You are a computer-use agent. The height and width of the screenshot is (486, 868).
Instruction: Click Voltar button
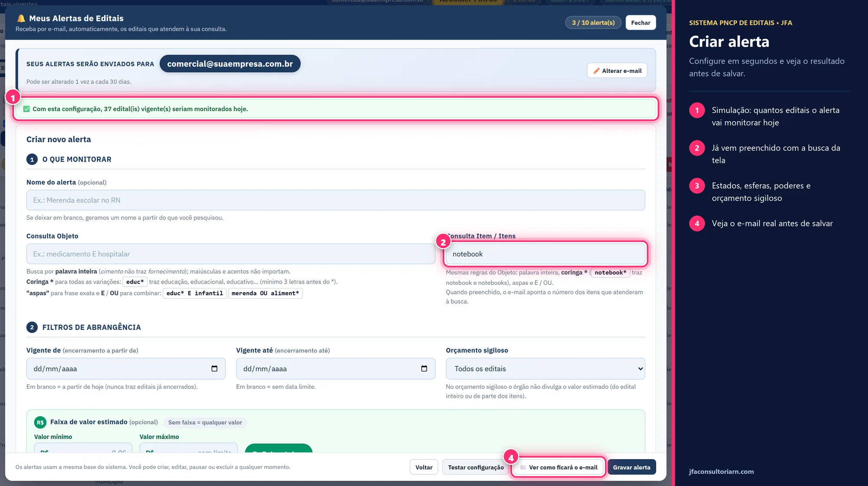tap(424, 467)
